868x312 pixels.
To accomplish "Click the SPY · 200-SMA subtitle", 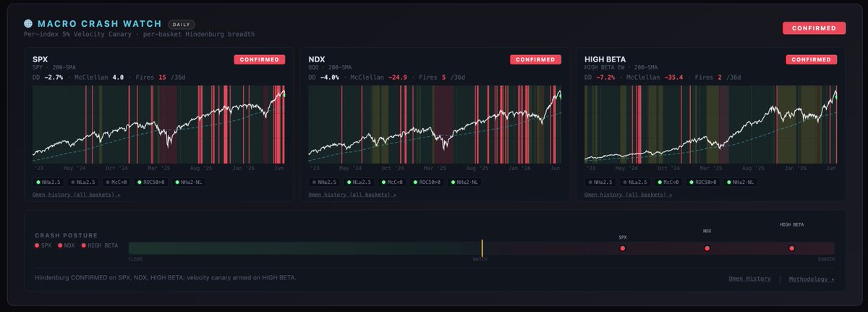I will [54, 67].
